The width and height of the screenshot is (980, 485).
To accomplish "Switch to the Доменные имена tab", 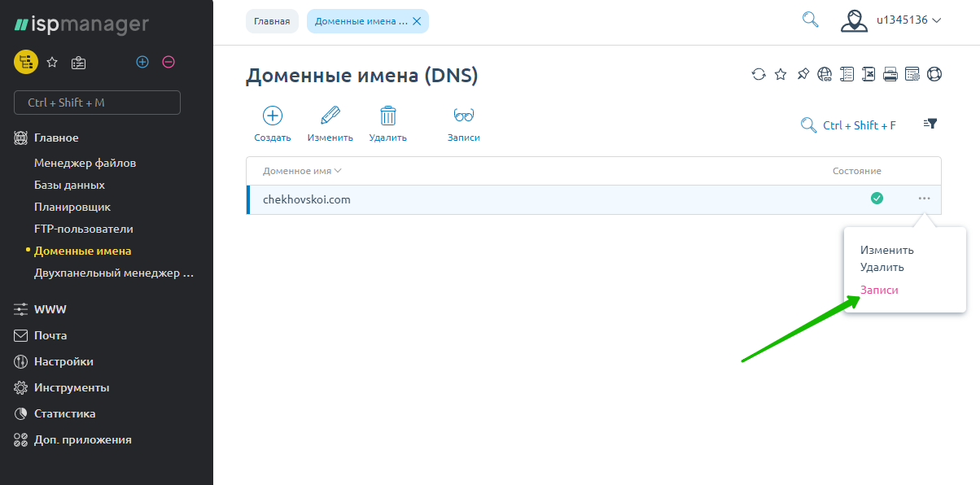I will [361, 21].
